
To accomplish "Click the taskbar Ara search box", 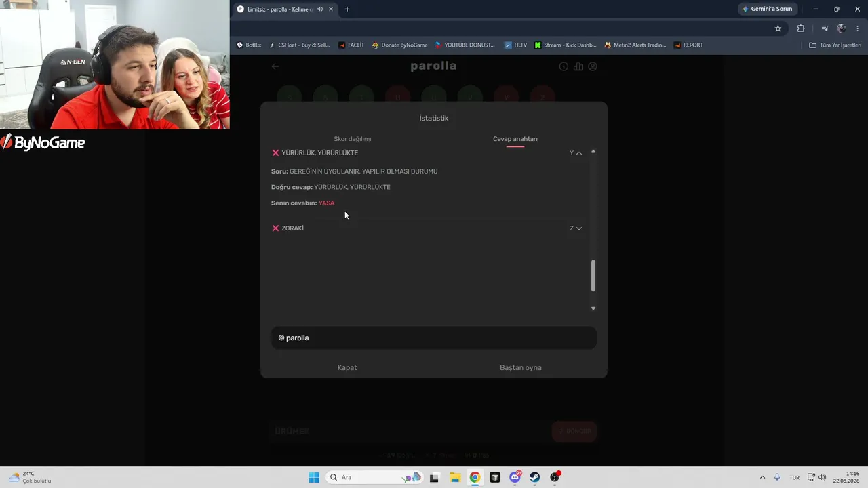I will coord(374,477).
